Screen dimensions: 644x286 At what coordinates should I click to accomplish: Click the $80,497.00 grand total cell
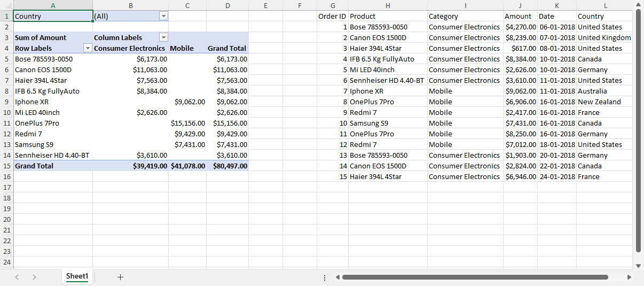pyautogui.click(x=227, y=166)
